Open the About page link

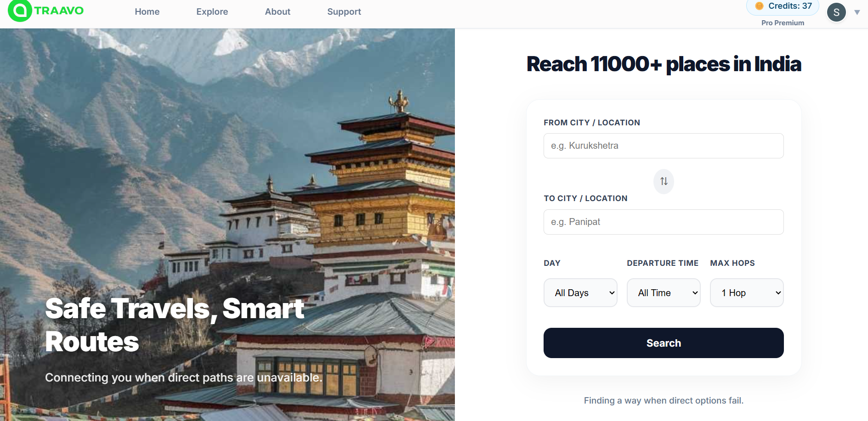278,12
